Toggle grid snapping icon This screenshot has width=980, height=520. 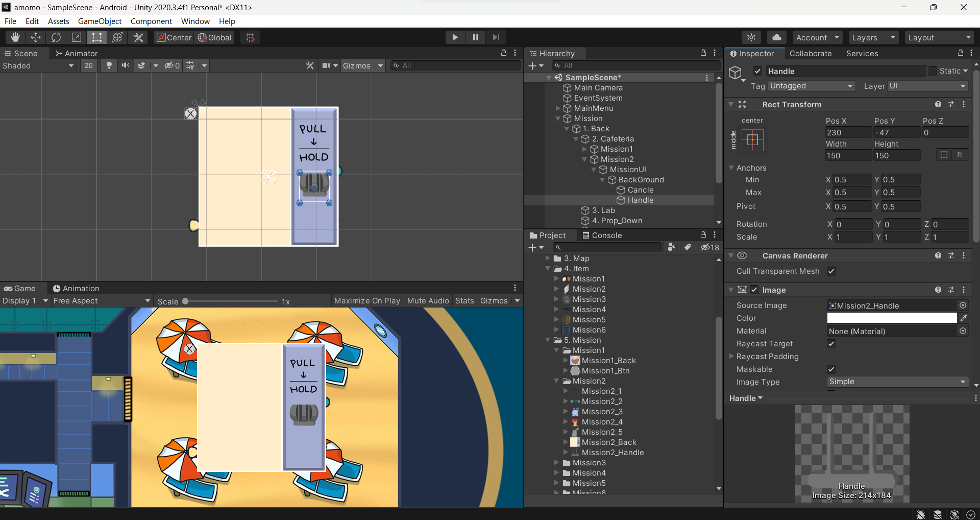pyautogui.click(x=250, y=37)
